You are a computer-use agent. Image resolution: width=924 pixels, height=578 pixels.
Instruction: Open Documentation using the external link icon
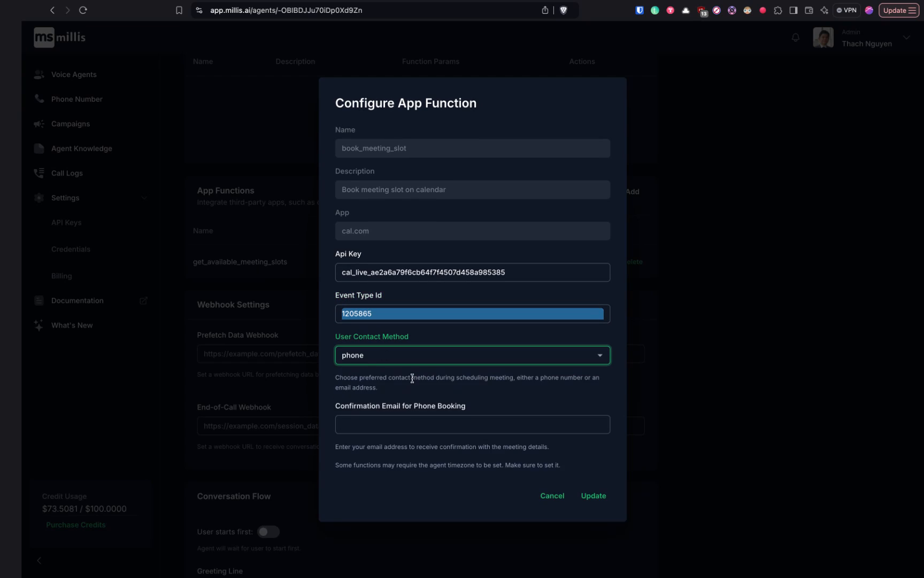click(143, 300)
